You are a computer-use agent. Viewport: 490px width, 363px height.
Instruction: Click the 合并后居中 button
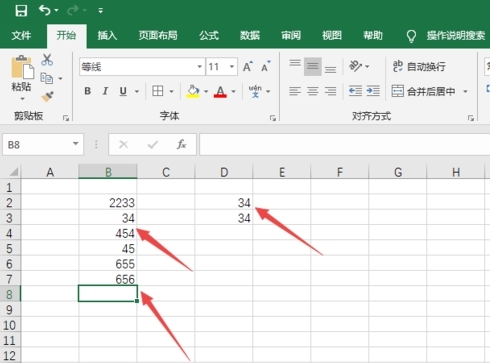coord(423,91)
